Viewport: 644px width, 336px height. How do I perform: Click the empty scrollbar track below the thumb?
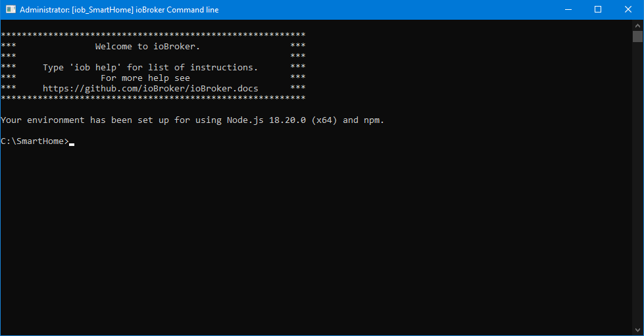[637, 197]
